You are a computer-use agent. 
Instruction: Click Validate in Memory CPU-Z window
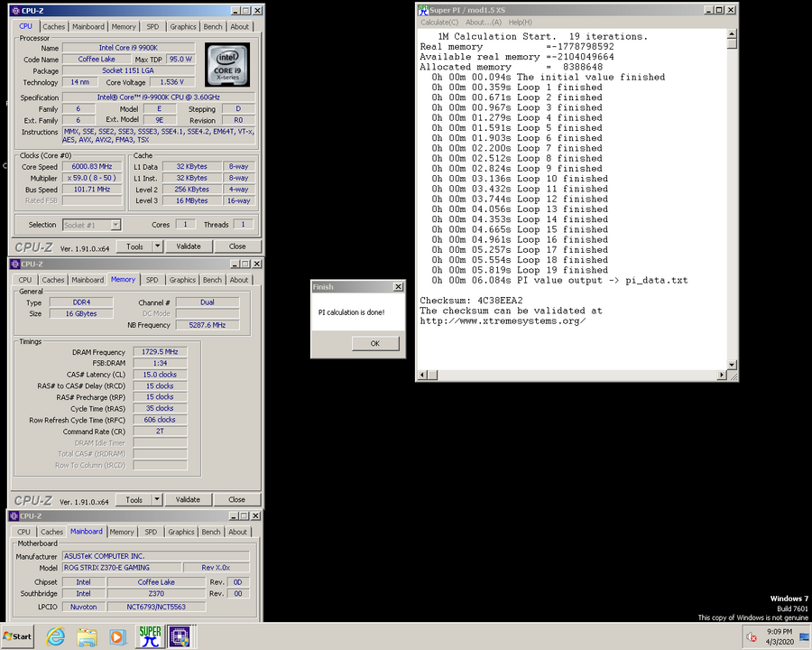click(188, 499)
